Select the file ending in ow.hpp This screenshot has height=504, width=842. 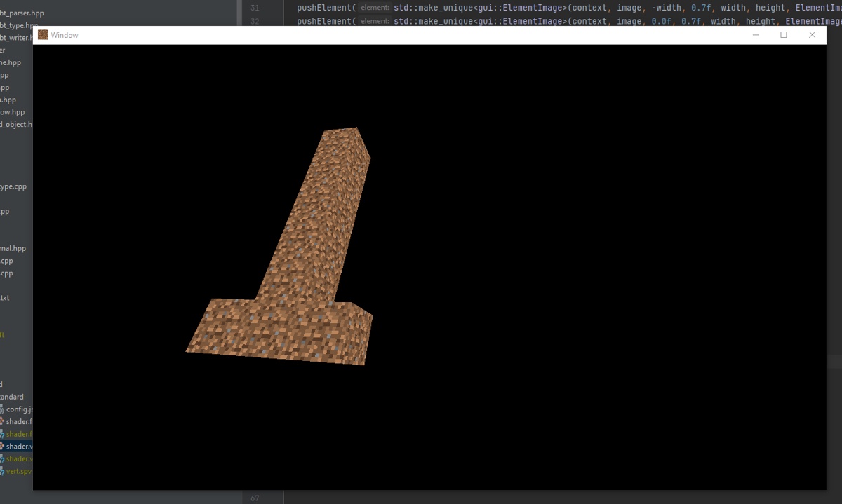pyautogui.click(x=12, y=112)
